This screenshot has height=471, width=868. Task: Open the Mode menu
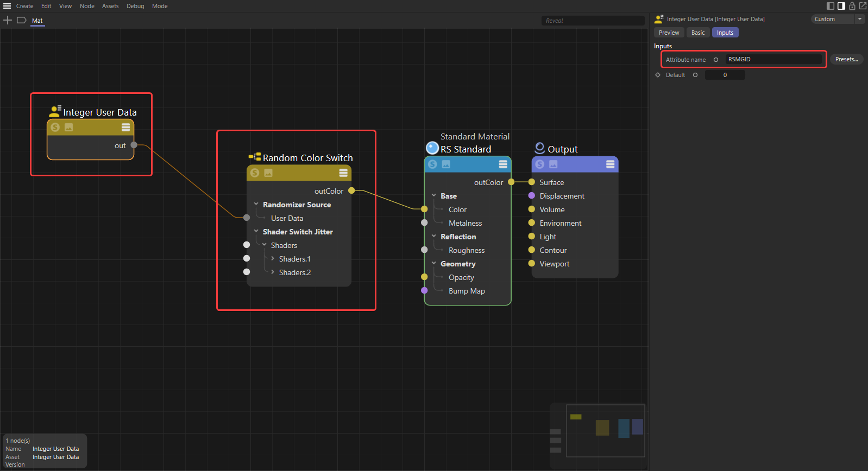tap(160, 6)
